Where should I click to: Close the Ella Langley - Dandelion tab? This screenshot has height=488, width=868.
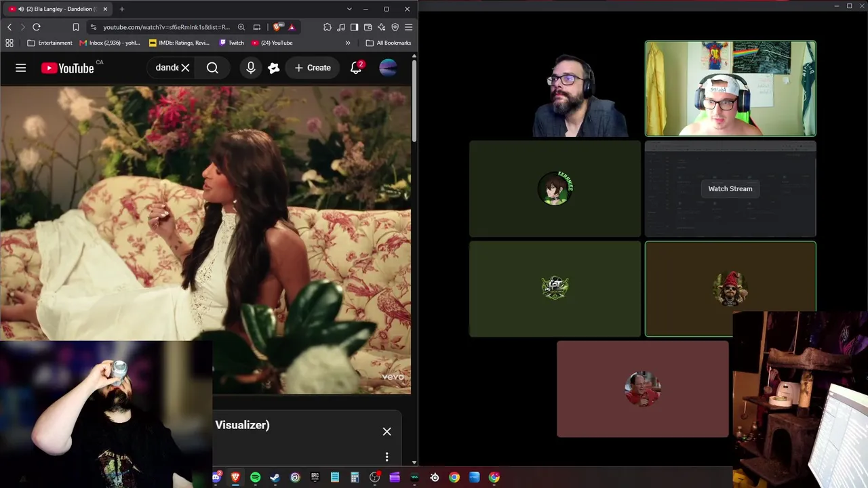click(105, 9)
